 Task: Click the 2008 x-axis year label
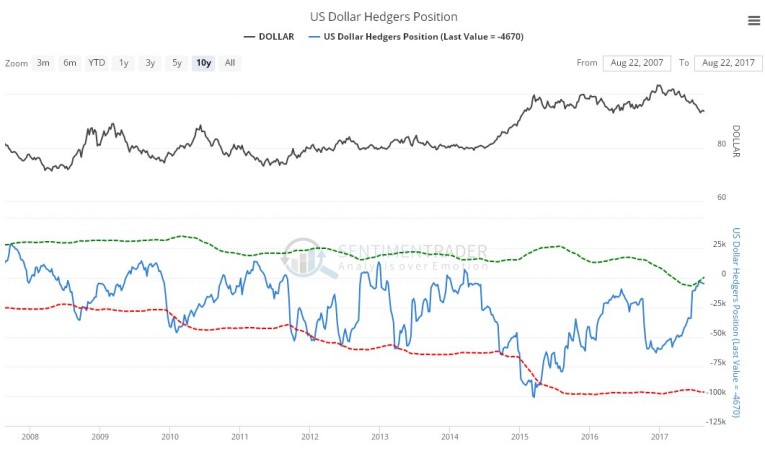click(30, 437)
